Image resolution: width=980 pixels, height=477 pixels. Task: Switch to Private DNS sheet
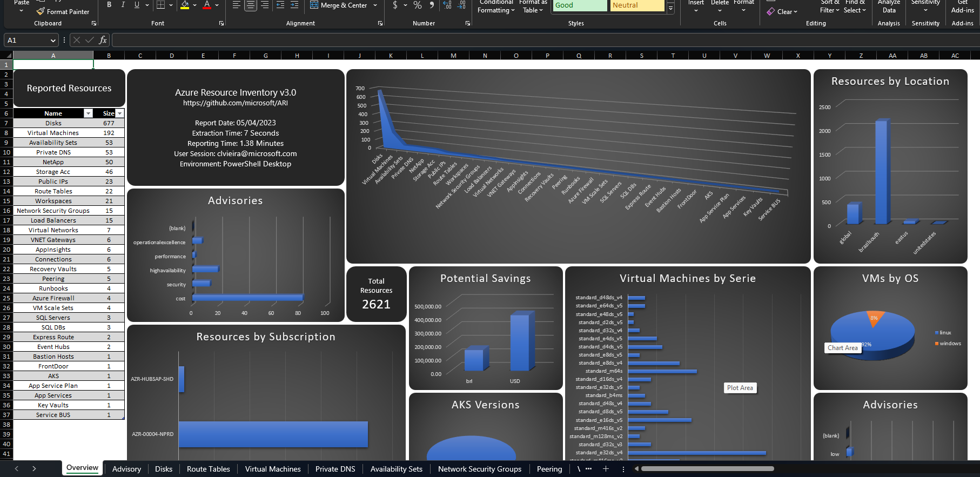335,469
